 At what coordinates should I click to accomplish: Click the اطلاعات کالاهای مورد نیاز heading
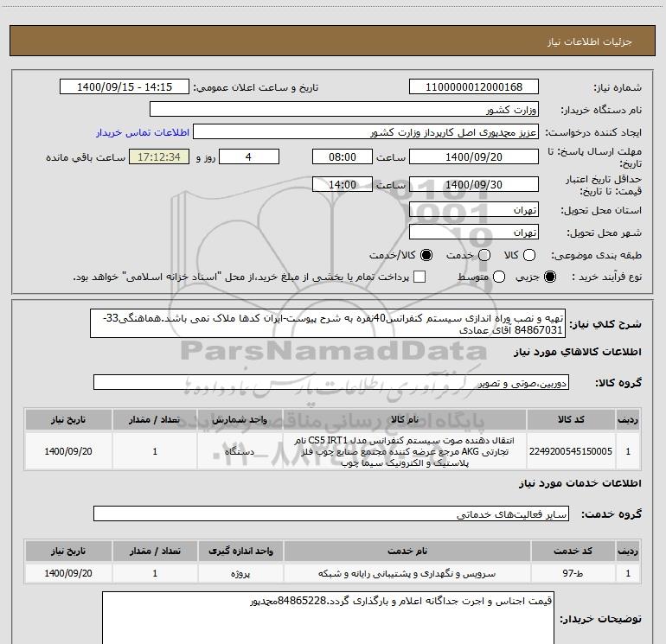tap(578, 352)
